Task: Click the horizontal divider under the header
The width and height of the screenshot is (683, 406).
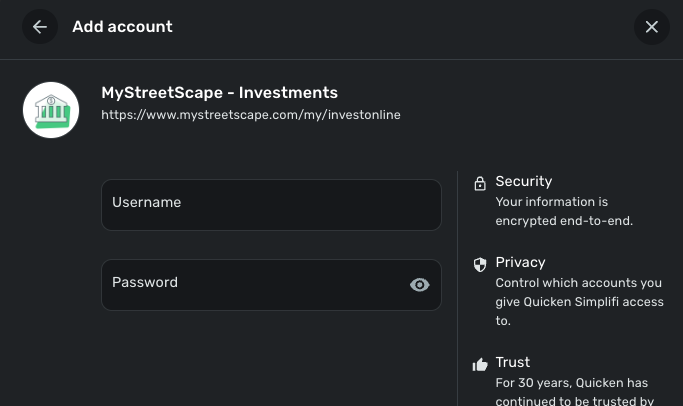Action: point(341,59)
